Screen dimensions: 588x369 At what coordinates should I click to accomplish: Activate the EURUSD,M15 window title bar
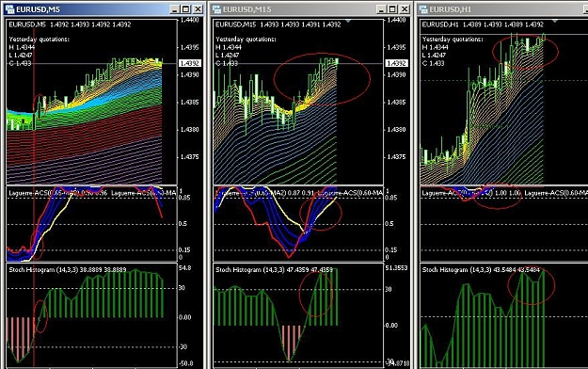point(310,9)
